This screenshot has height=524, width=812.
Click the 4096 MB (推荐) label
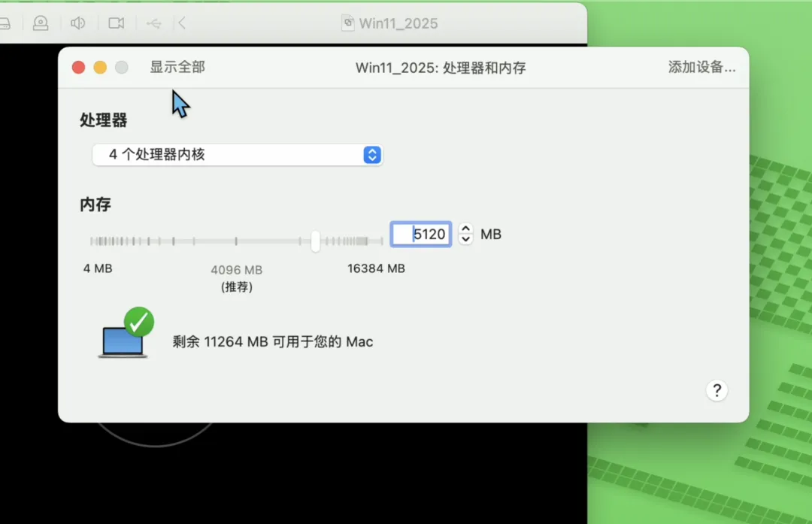[237, 278]
